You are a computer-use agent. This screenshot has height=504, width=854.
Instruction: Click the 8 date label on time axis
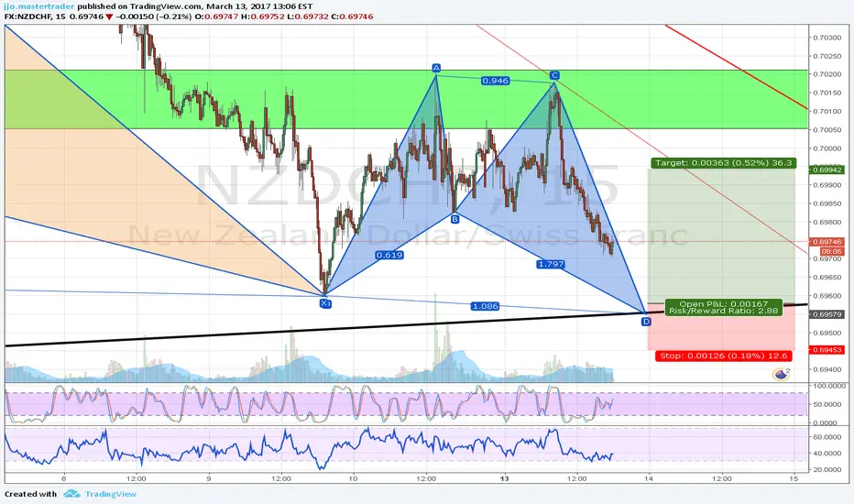64,479
